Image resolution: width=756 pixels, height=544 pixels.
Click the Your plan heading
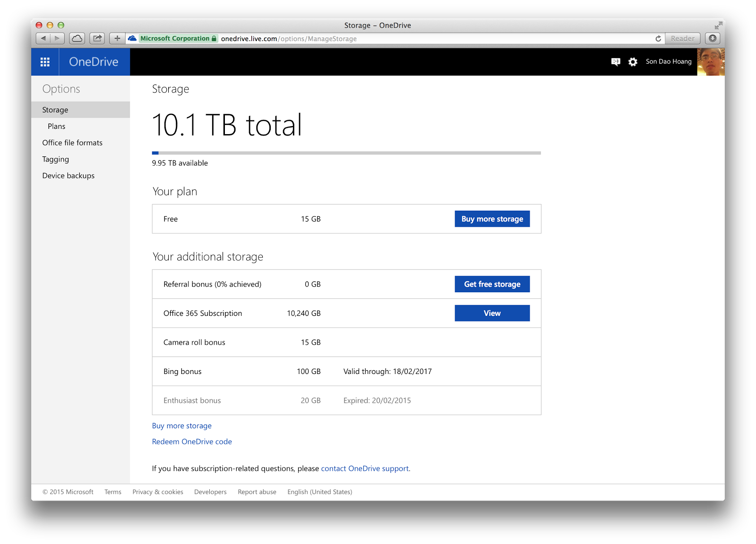pos(175,192)
